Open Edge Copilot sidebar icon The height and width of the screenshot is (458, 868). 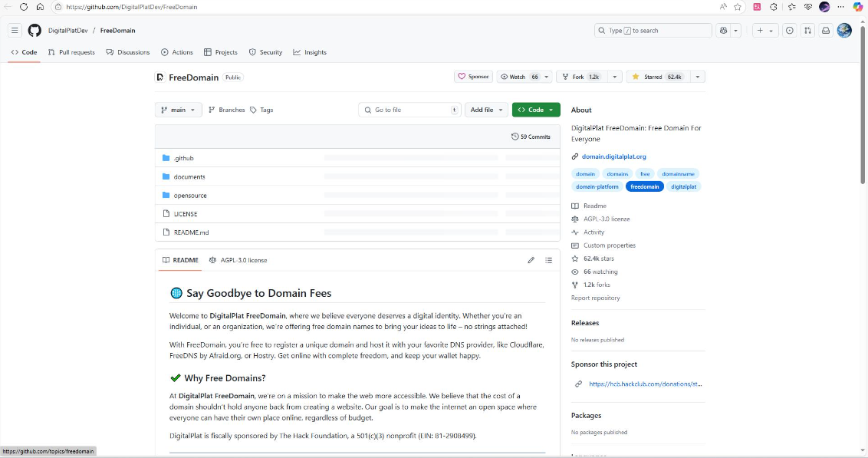857,7
